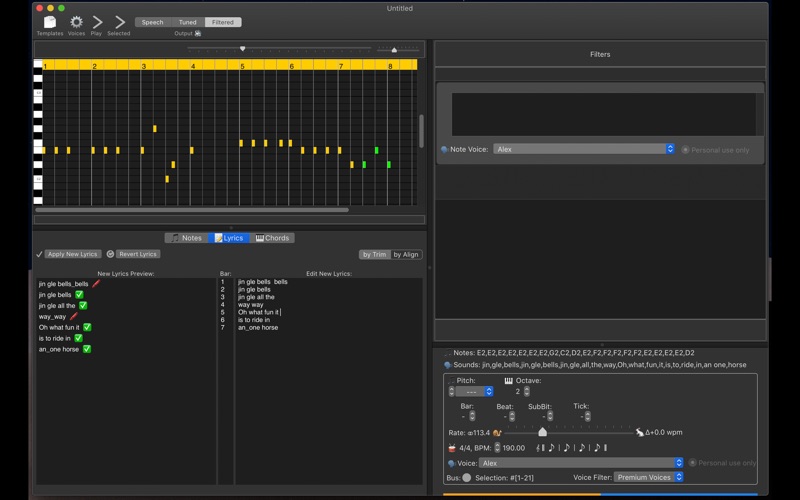Screen dimensions: 800x500
Task: Click the pencil icon next to jin gle bells_bells
Action: click(96, 283)
